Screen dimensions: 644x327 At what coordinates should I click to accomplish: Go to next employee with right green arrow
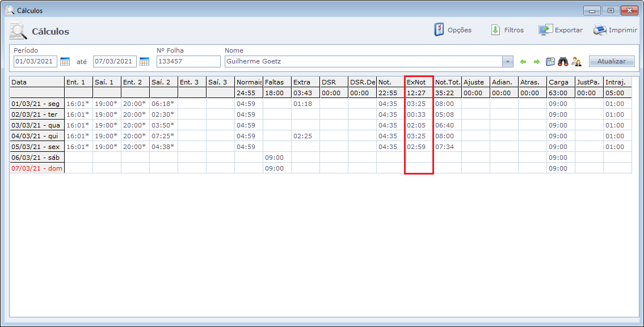pos(536,61)
